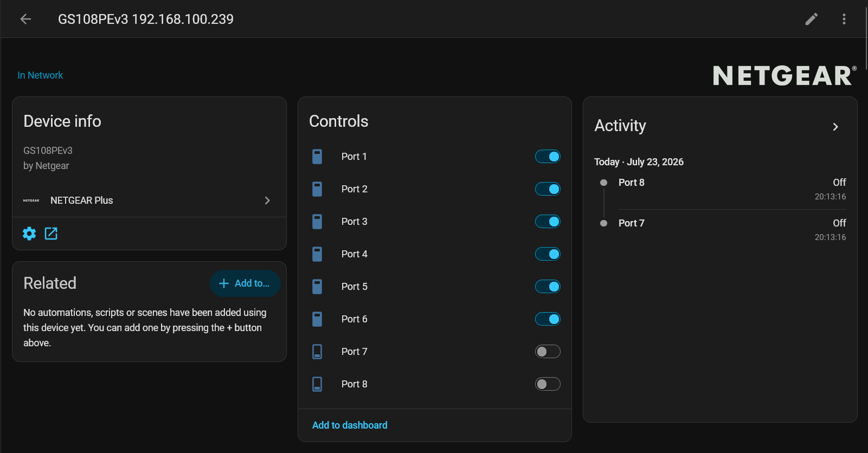868x453 pixels.
Task: Go back using the arrow icon
Action: pos(25,19)
